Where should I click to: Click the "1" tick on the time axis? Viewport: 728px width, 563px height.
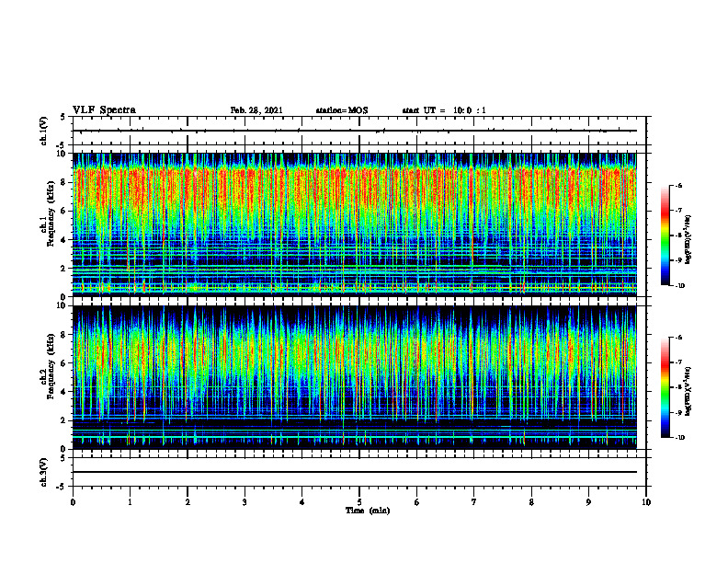130,502
